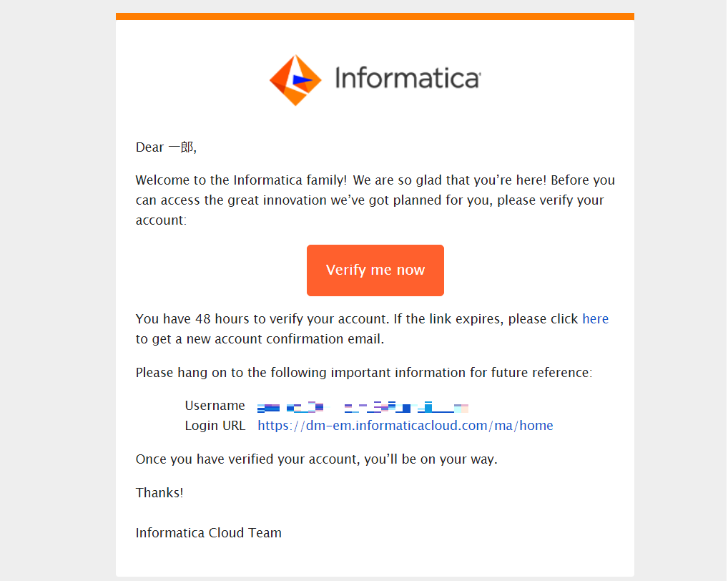Viewport: 728px width, 581px height.
Task: Click the registered trademark symbol beside Informatica
Action: click(478, 72)
